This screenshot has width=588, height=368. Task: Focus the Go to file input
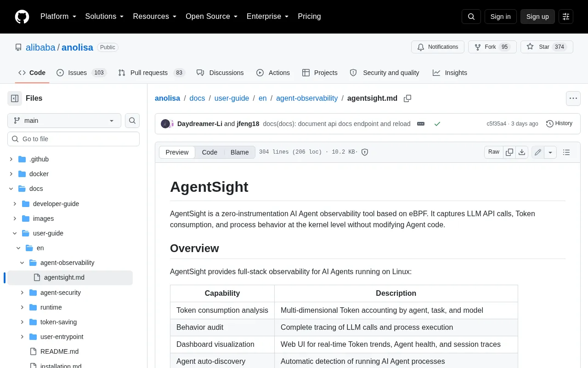pyautogui.click(x=73, y=139)
